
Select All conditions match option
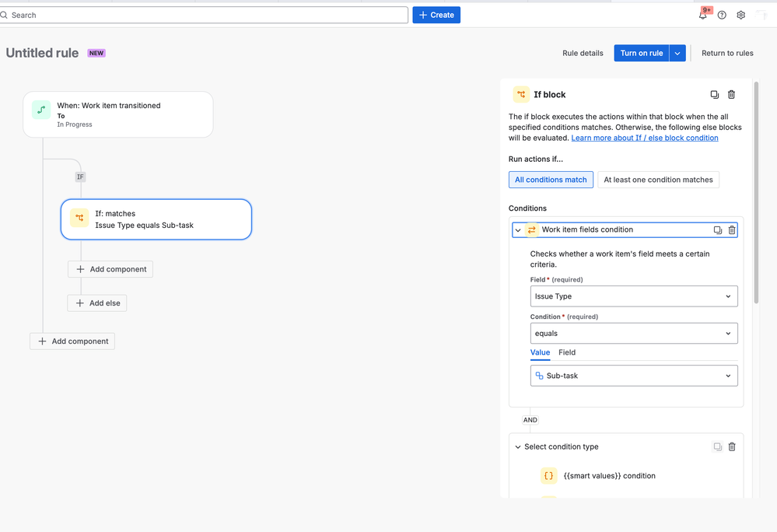(x=551, y=180)
